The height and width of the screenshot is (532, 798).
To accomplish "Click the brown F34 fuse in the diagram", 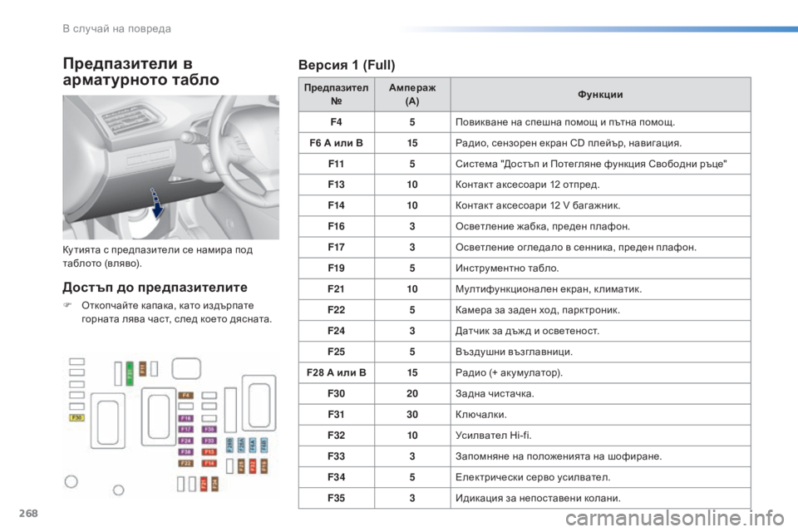I will pyautogui.click(x=215, y=484).
